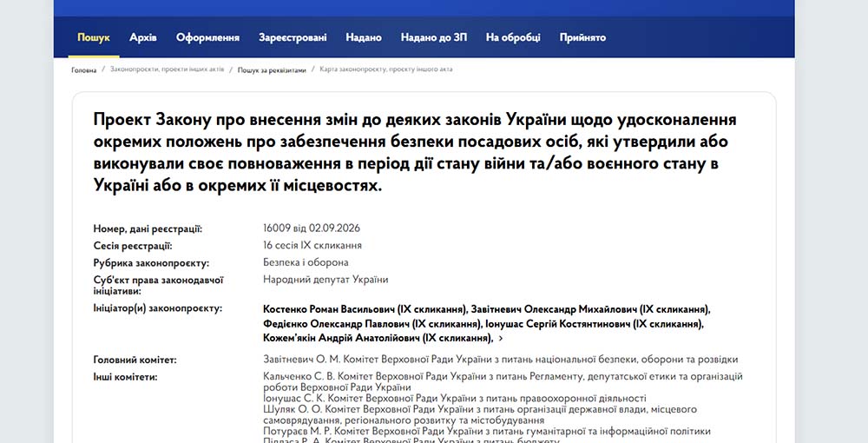The width and height of the screenshot is (868, 443).
Task: Click Кальченко С. В. committee entry
Action: pos(503,381)
